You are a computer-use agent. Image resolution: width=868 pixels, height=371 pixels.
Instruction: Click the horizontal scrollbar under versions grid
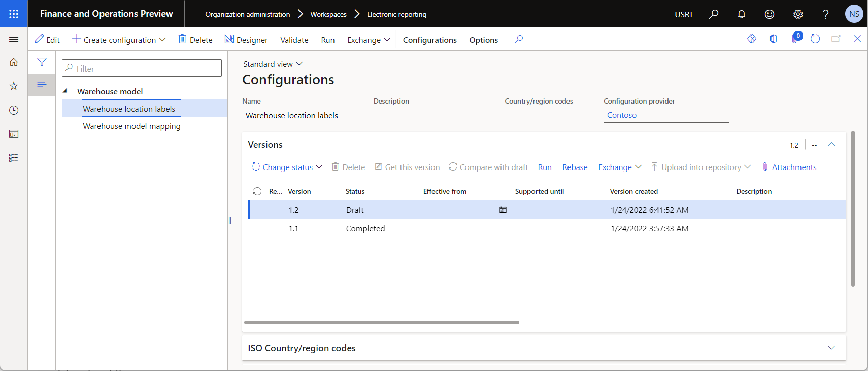(x=382, y=322)
